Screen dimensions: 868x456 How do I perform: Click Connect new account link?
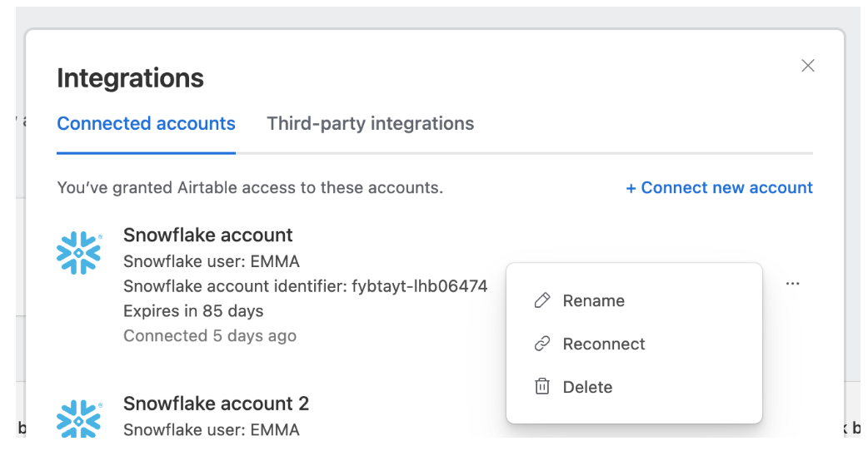(719, 188)
